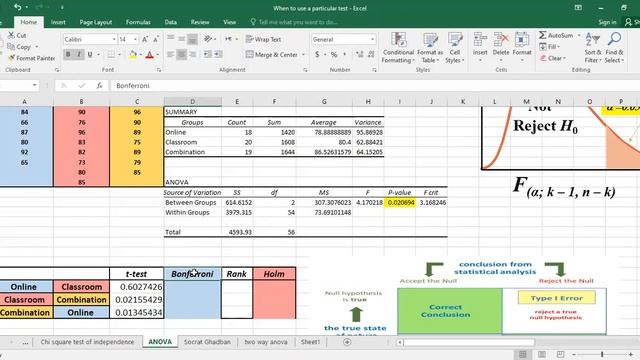The height and width of the screenshot is (360, 640).
Task: Apply the red Font Color swatch
Action: point(150,54)
